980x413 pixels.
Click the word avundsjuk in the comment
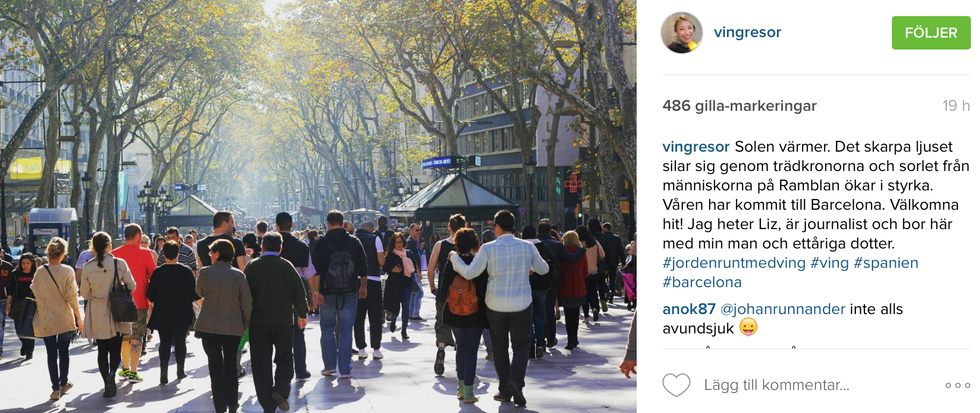coord(698,329)
